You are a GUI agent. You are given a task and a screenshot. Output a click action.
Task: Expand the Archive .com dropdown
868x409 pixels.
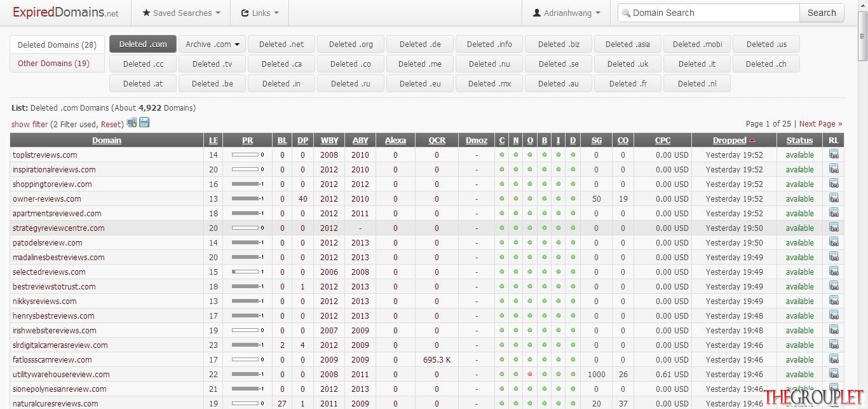(212, 45)
